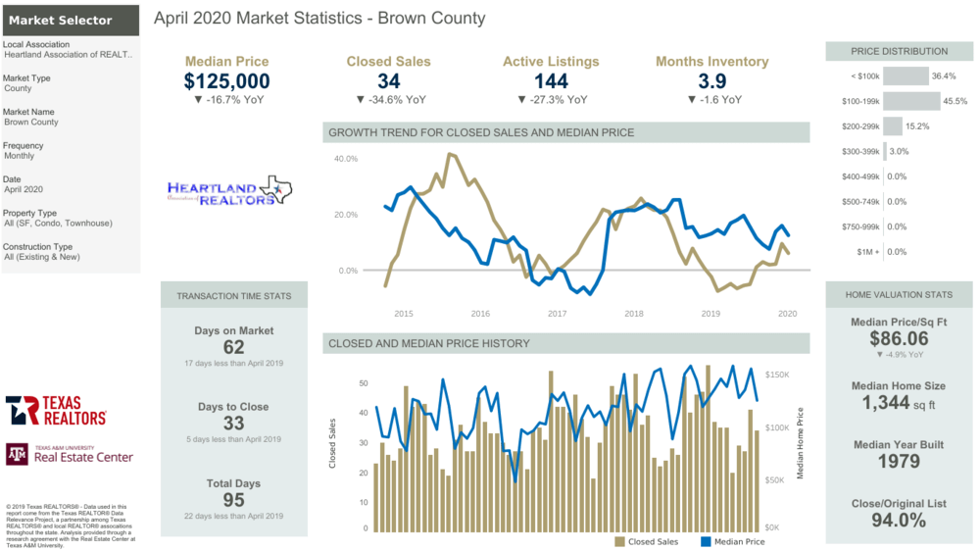Open the Market Type County selector
Viewport: 980px width, 551px height.
click(x=70, y=83)
